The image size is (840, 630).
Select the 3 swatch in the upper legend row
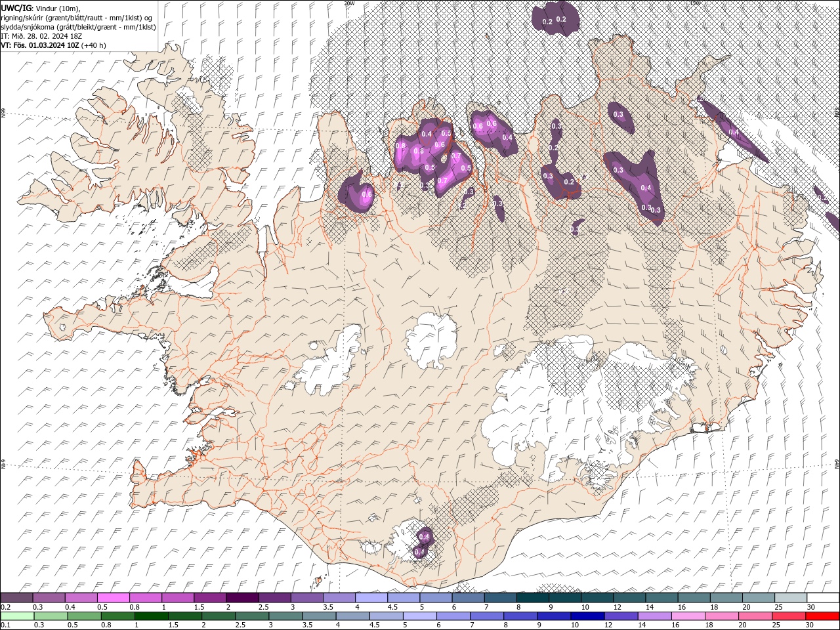tap(306, 597)
